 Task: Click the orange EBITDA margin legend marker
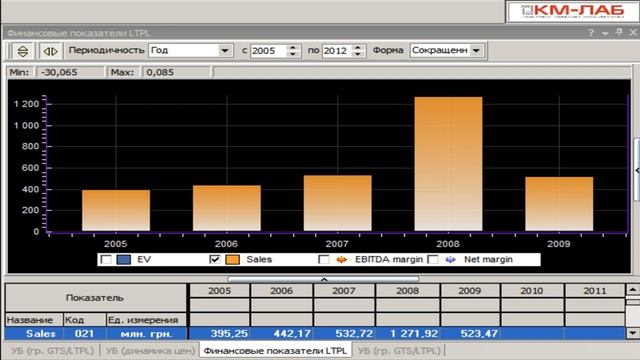(x=341, y=259)
